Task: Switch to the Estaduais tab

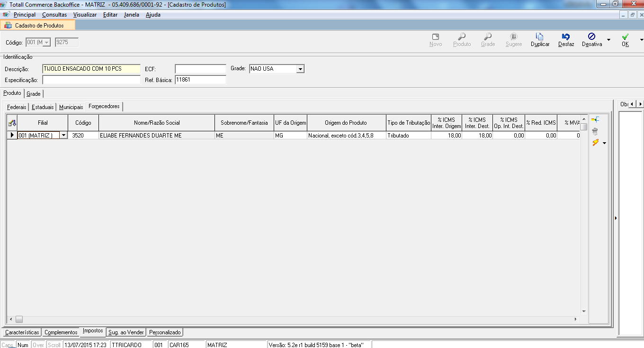Action: pyautogui.click(x=43, y=107)
